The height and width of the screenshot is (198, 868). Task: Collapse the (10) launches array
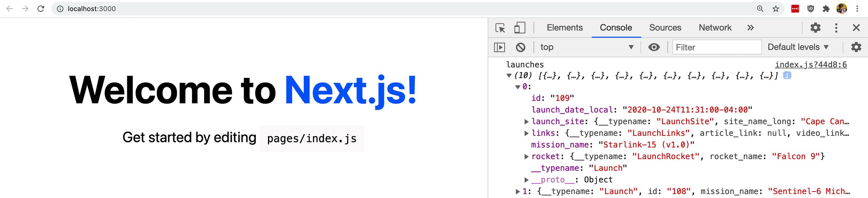pyautogui.click(x=509, y=76)
